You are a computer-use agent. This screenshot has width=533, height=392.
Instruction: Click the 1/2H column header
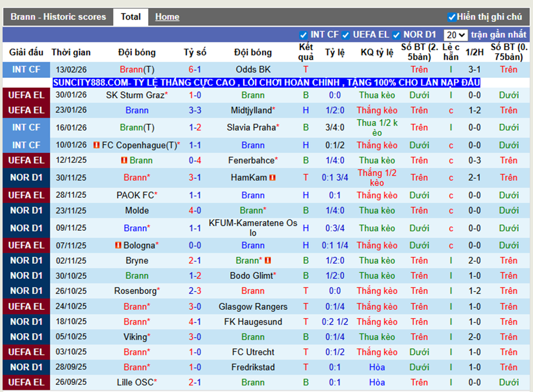click(x=474, y=53)
